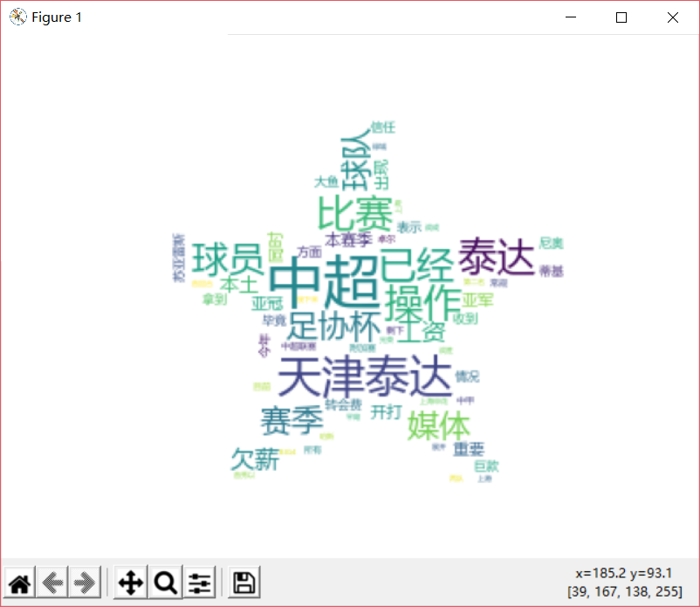Click the word 工资 in the cloud
Image resolution: width=700 pixels, height=607 pixels.
(x=422, y=331)
